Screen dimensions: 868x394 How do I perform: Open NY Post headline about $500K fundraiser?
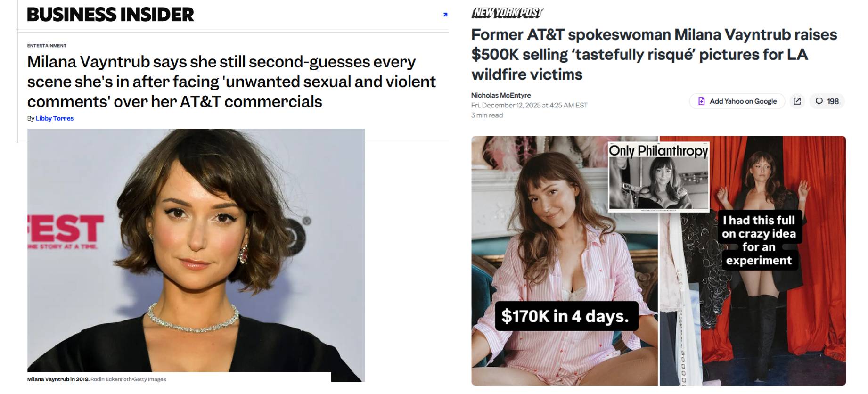coord(654,54)
